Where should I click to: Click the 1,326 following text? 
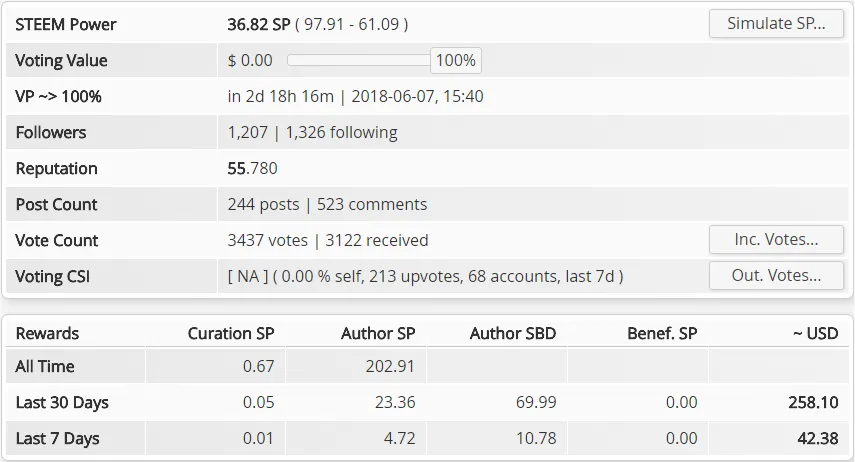[341, 133]
